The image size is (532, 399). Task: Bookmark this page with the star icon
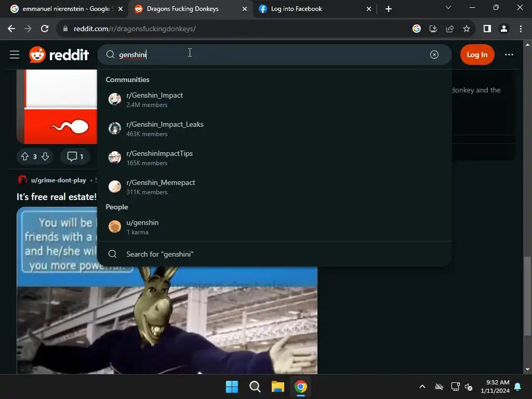click(x=467, y=29)
